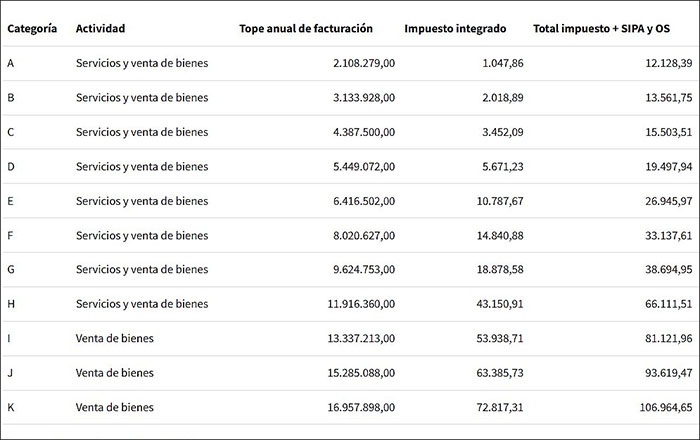
Task: Click billing cap value 3.133.928,00
Action: tap(364, 98)
